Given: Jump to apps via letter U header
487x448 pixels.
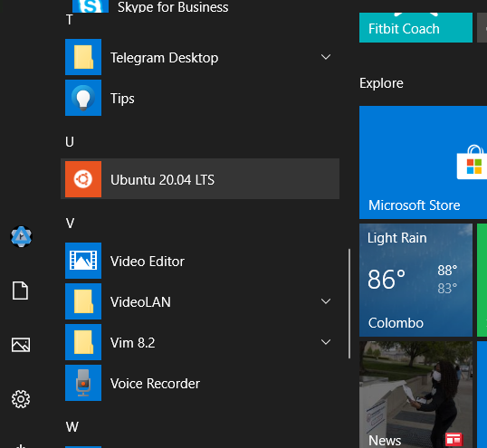Looking at the screenshot, I should (x=70, y=142).
